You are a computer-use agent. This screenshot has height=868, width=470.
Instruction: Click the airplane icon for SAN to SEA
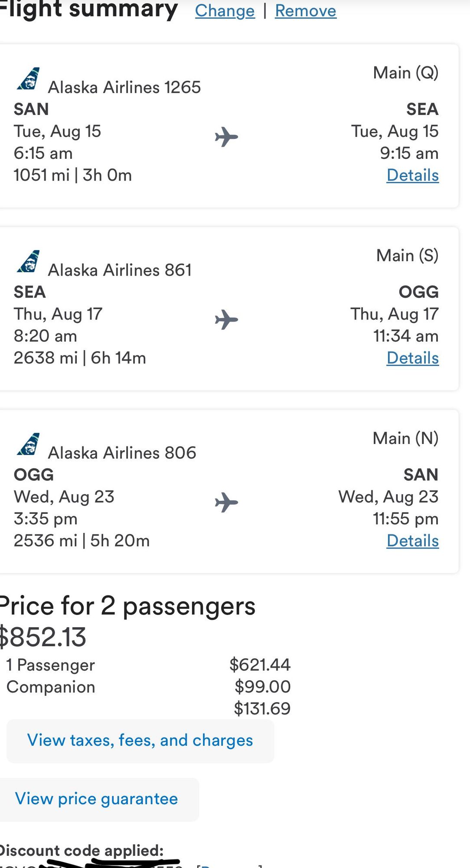pyautogui.click(x=226, y=137)
